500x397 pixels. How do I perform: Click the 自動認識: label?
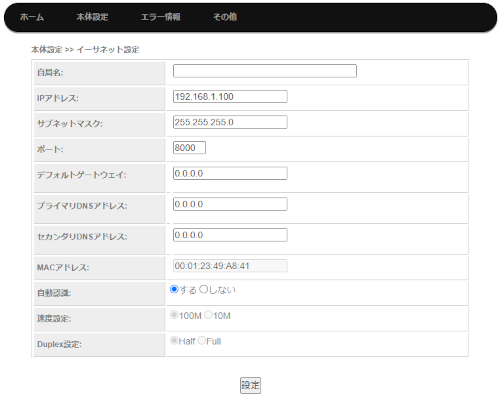(54, 293)
